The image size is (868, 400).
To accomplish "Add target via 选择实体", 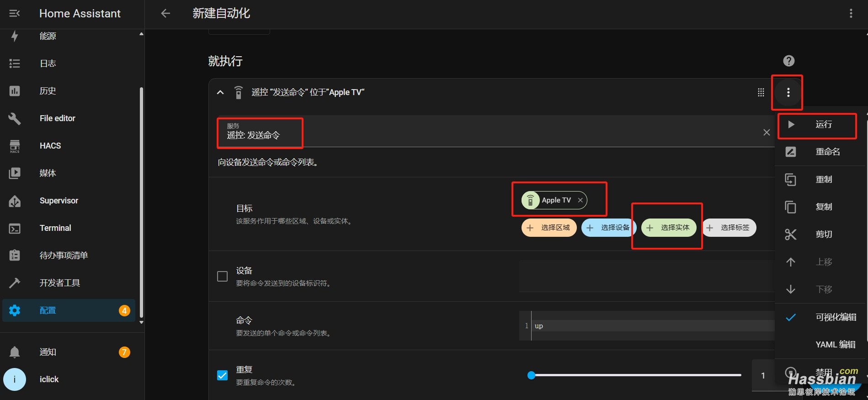I will (x=669, y=228).
